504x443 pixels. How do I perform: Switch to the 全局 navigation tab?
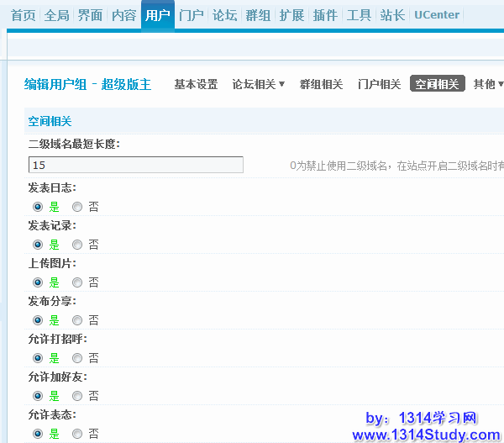[x=56, y=15]
